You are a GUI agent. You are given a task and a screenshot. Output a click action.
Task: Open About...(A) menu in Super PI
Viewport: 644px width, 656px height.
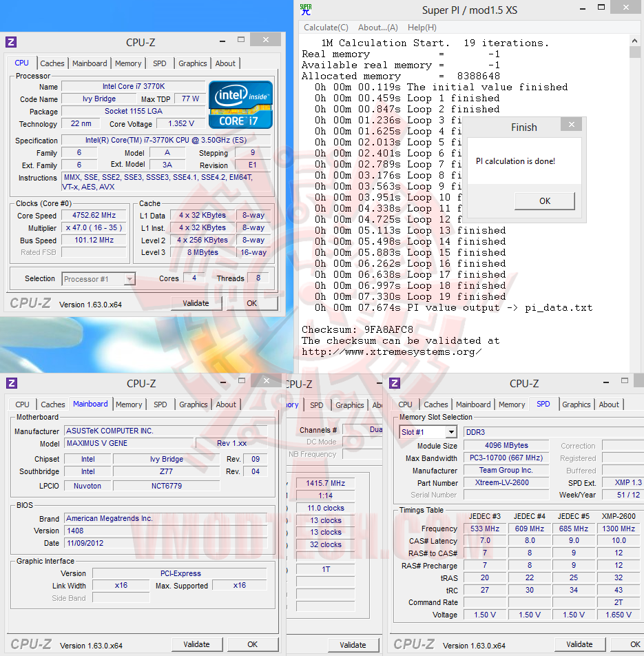(x=377, y=27)
